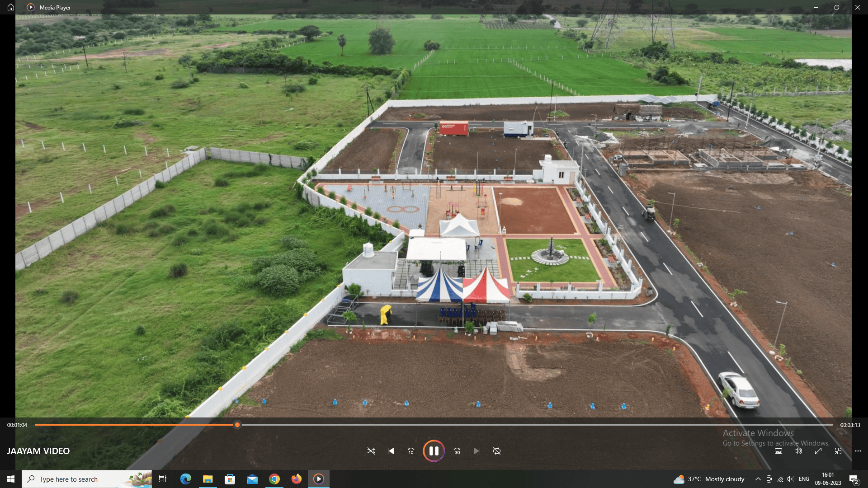Open the weather widget showing 37°C
The height and width of the screenshot is (488, 868).
click(709, 479)
